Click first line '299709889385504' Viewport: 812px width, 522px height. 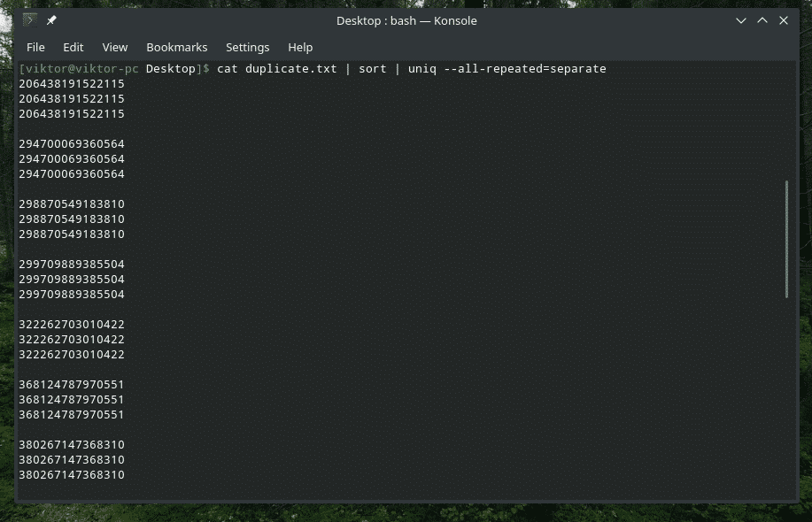pos(72,264)
